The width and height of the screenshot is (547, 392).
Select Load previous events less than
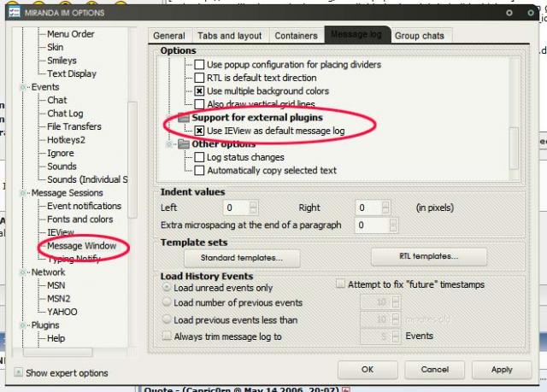[167, 319]
